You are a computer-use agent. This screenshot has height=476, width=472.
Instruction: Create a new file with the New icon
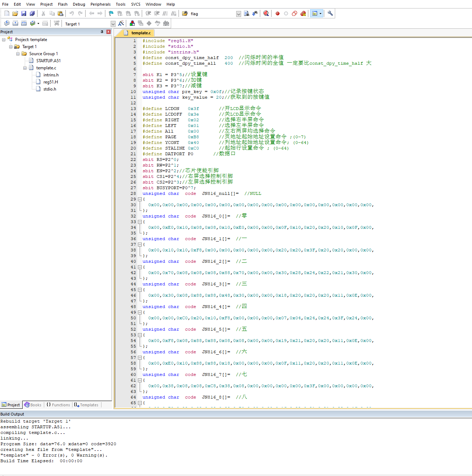(x=7, y=13)
